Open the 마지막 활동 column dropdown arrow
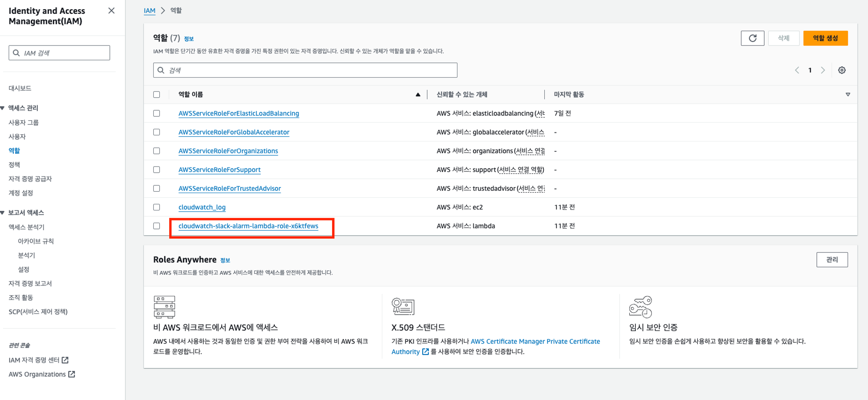Image resolution: width=868 pixels, height=400 pixels. [x=848, y=95]
